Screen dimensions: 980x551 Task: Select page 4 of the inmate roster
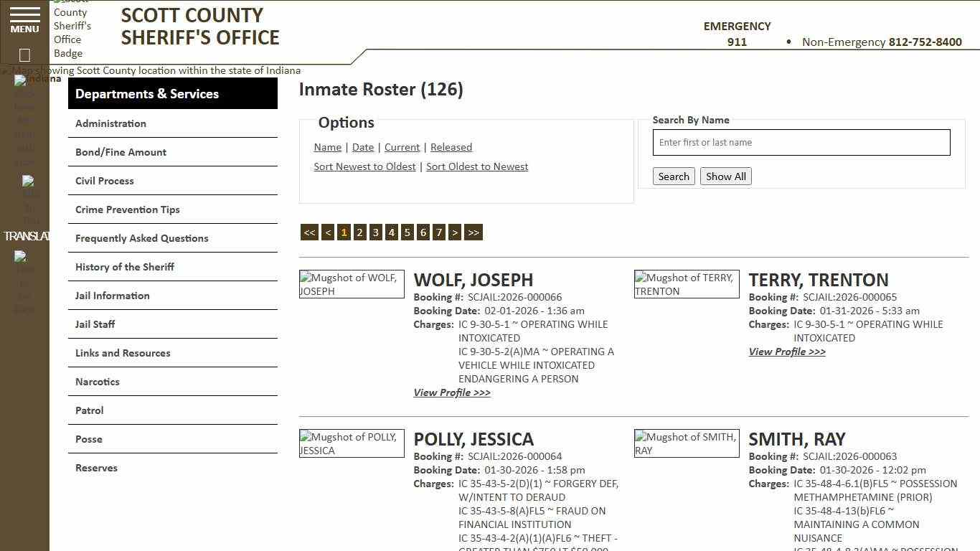[391, 232]
